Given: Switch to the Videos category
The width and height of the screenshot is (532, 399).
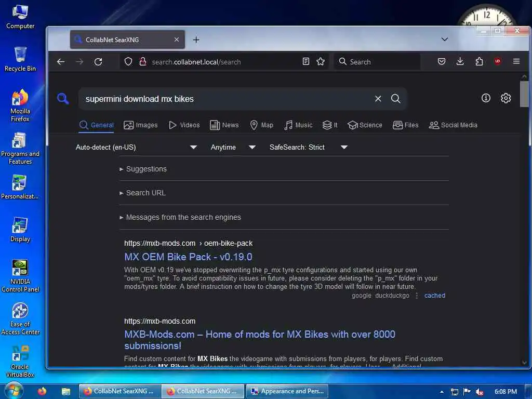Looking at the screenshot, I should click(184, 125).
